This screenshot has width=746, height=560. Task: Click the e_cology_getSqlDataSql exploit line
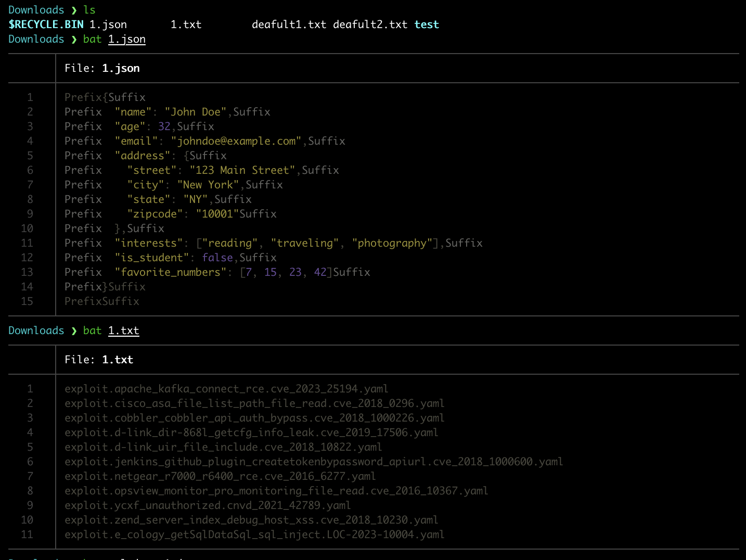pos(254,534)
